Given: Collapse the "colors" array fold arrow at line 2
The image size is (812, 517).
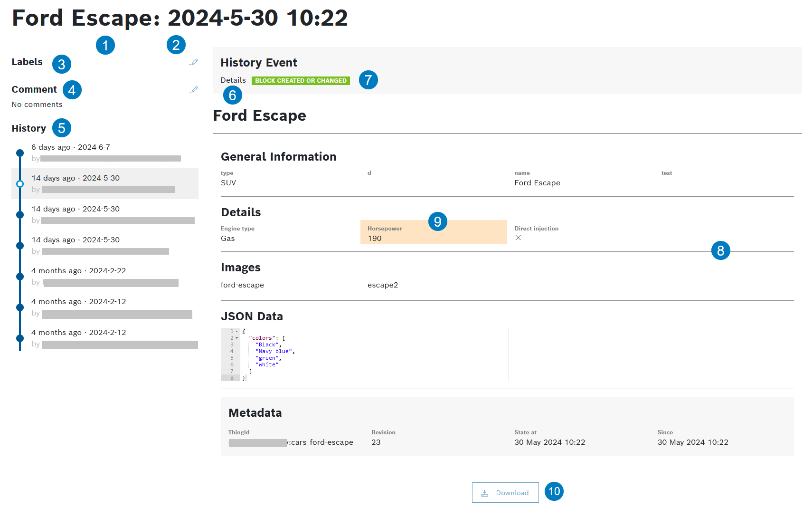Looking at the screenshot, I should 236,338.
